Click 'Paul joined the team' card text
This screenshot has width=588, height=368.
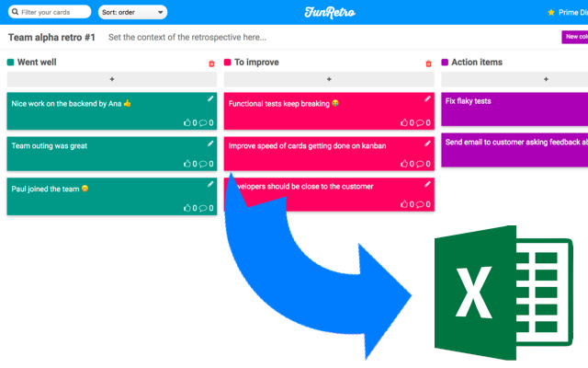point(45,189)
